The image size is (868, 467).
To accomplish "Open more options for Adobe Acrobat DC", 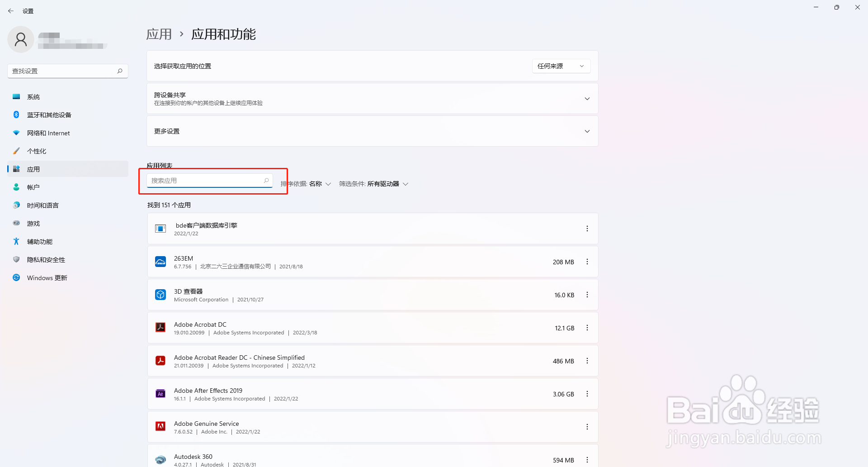I will (x=587, y=328).
